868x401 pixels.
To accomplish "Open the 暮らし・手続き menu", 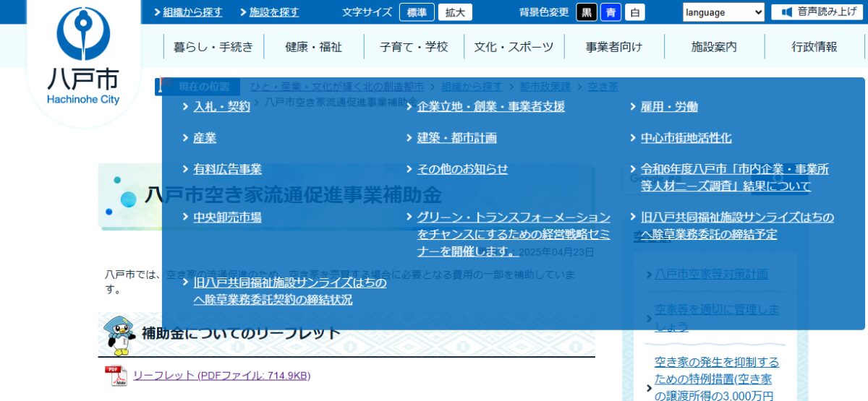I will click(213, 47).
